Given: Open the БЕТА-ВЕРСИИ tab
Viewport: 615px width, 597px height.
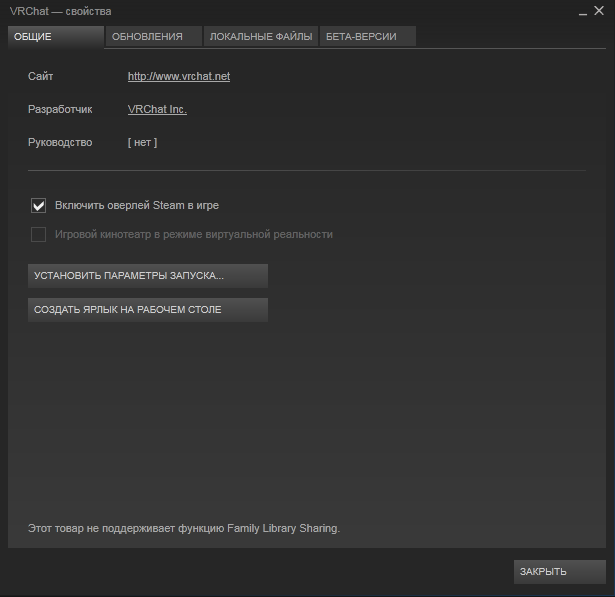Looking at the screenshot, I should point(368,36).
